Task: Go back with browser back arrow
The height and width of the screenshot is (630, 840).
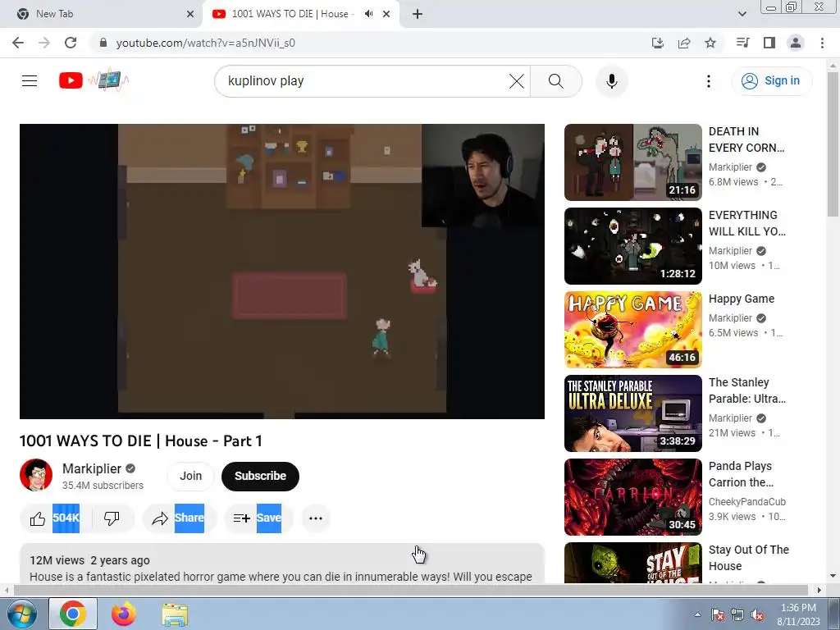Action: tap(18, 43)
